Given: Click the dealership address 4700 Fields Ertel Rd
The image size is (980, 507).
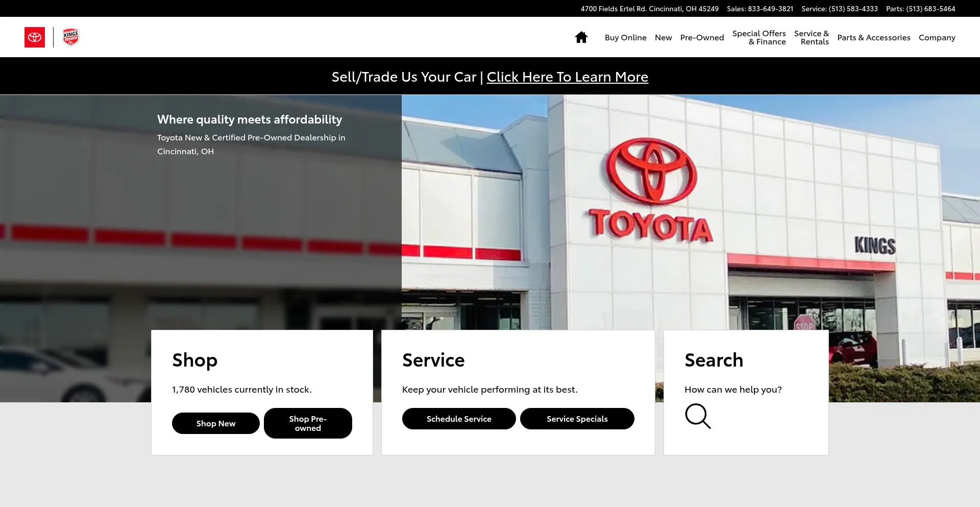Looking at the screenshot, I should [x=650, y=9].
